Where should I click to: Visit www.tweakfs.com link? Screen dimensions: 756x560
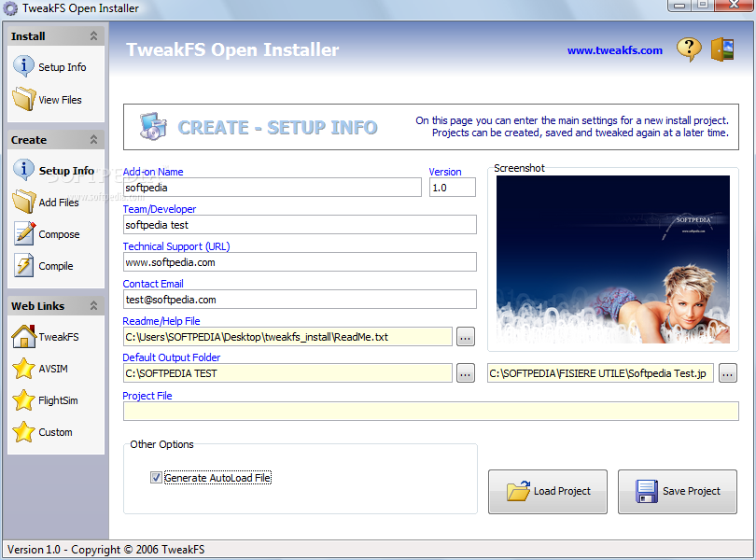tap(615, 50)
